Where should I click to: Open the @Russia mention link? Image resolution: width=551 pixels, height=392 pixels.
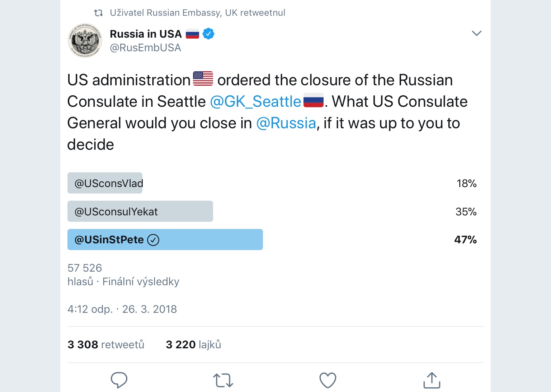point(286,123)
